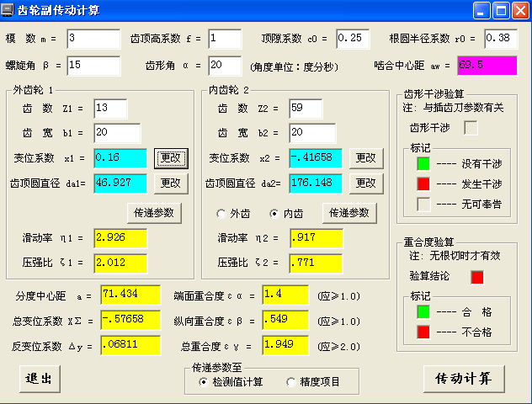Screen dimensions: 532x404
Task: Click the 分度中心距 a field showing 71.434
Action: point(130,295)
